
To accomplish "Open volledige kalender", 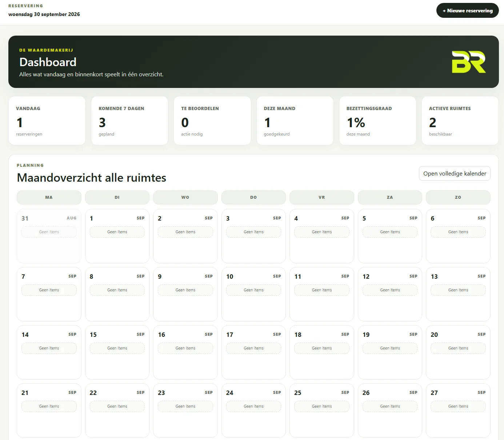I will [x=455, y=173].
